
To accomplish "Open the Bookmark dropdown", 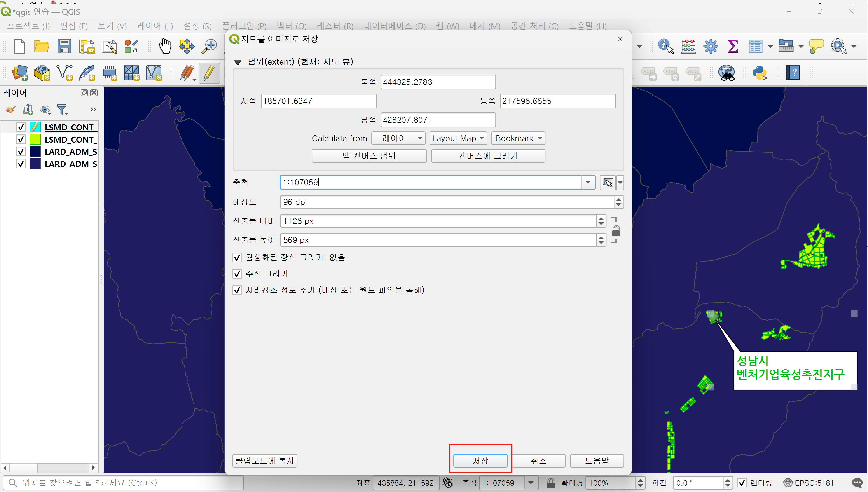I will point(518,138).
